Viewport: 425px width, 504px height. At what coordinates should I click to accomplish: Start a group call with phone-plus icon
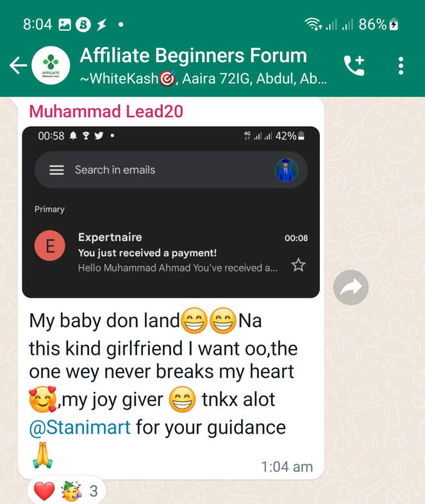click(x=354, y=65)
